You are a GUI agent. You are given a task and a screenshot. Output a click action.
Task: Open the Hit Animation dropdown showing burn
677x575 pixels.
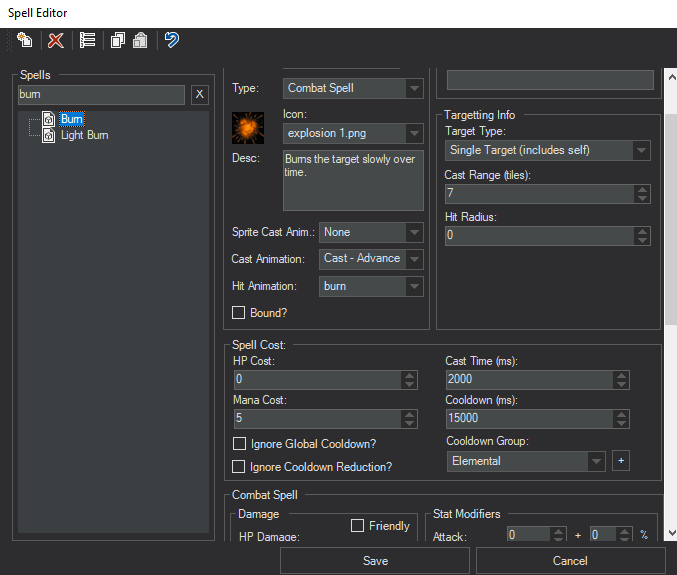pos(371,286)
